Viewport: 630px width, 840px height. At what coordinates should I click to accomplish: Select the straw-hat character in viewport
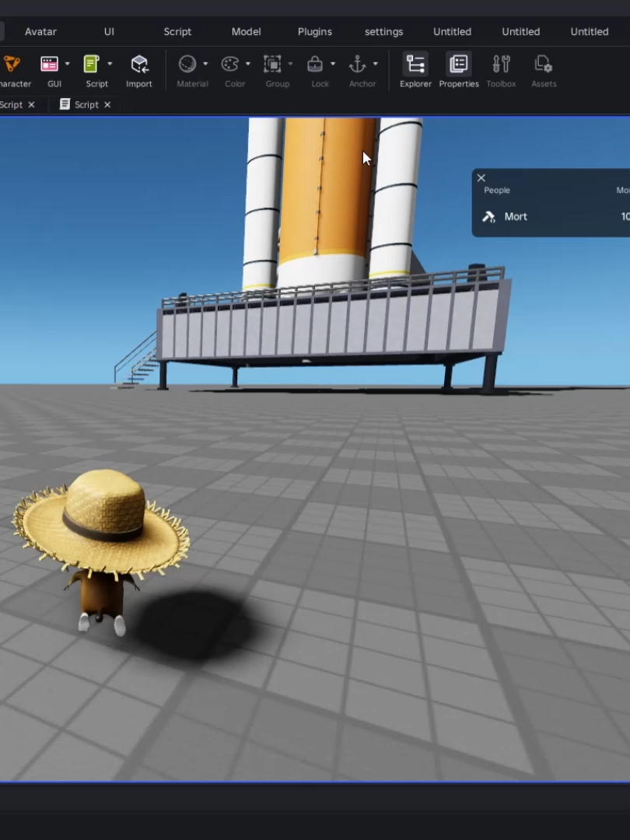(x=100, y=551)
